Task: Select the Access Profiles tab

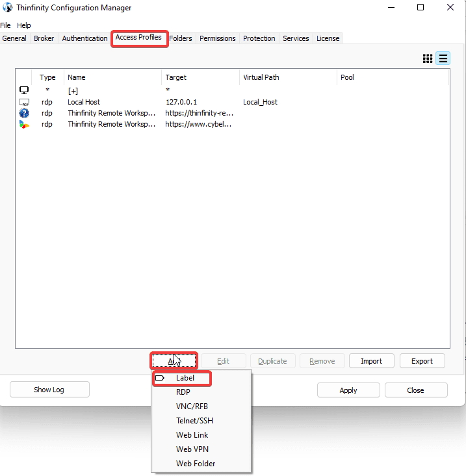Action: click(x=138, y=37)
